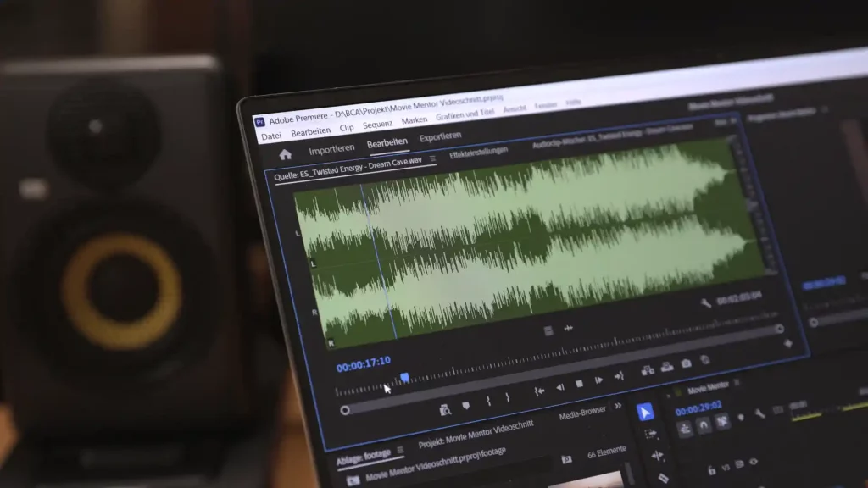Open the Sequenz menu in the menu bar
The height and width of the screenshot is (488, 868).
[x=377, y=123]
